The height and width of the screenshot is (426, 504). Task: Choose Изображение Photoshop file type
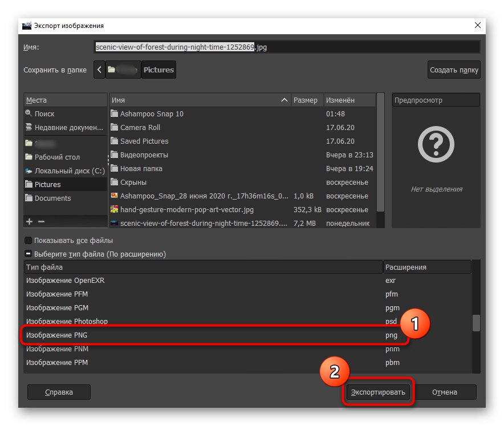pos(247,321)
